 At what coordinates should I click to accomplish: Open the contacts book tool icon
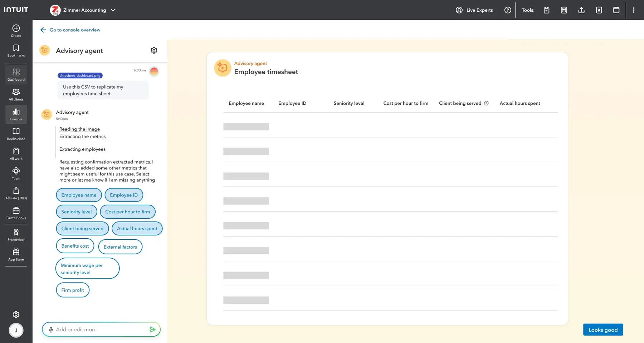click(599, 10)
